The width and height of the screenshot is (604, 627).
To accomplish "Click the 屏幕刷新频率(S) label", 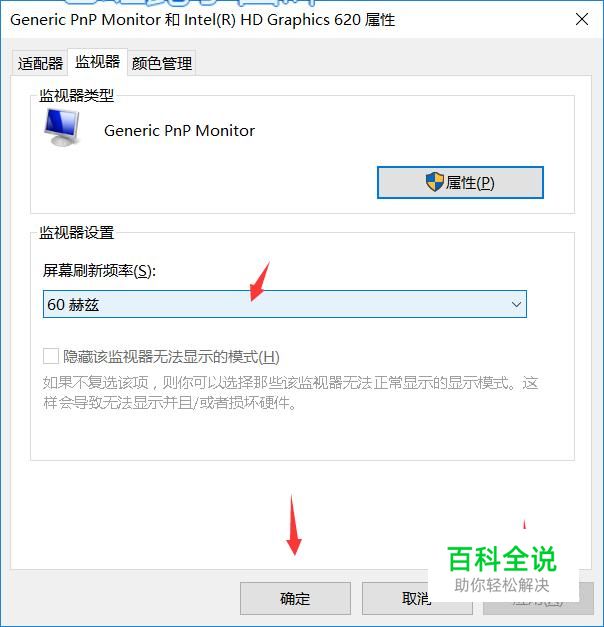I will (99, 271).
